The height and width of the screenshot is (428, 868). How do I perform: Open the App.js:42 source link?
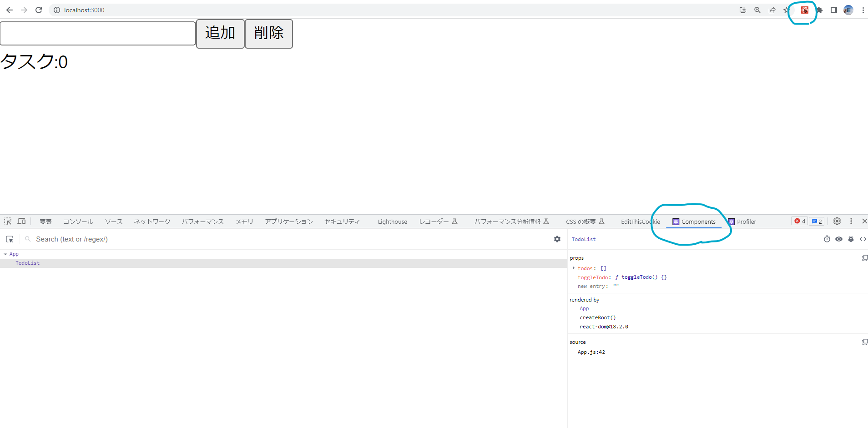pos(591,352)
